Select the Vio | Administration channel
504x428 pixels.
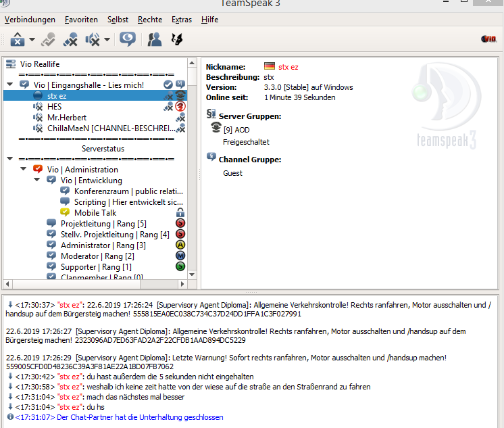tap(82, 170)
